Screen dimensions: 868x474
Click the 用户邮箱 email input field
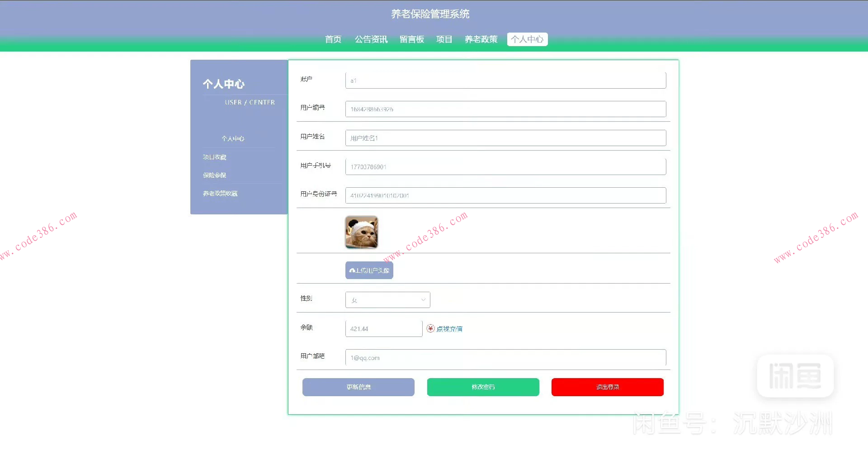[505, 357]
